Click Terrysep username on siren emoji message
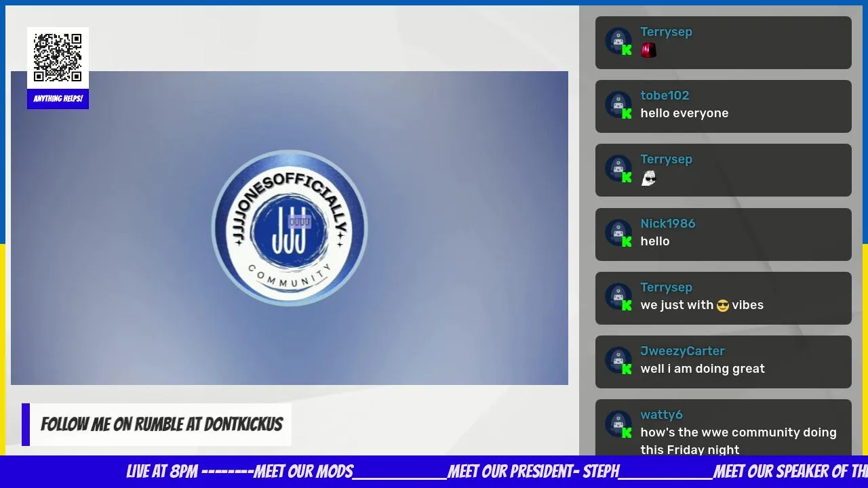The image size is (868, 488). click(666, 32)
